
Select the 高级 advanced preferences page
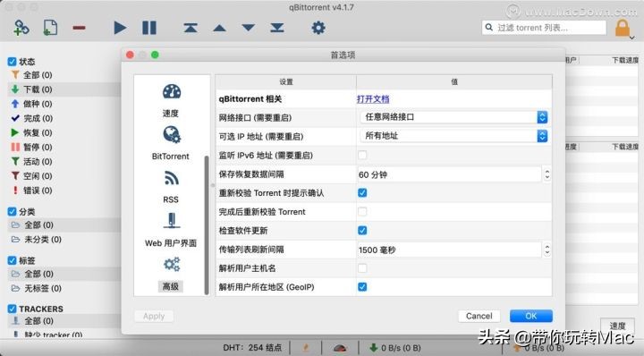[171, 274]
